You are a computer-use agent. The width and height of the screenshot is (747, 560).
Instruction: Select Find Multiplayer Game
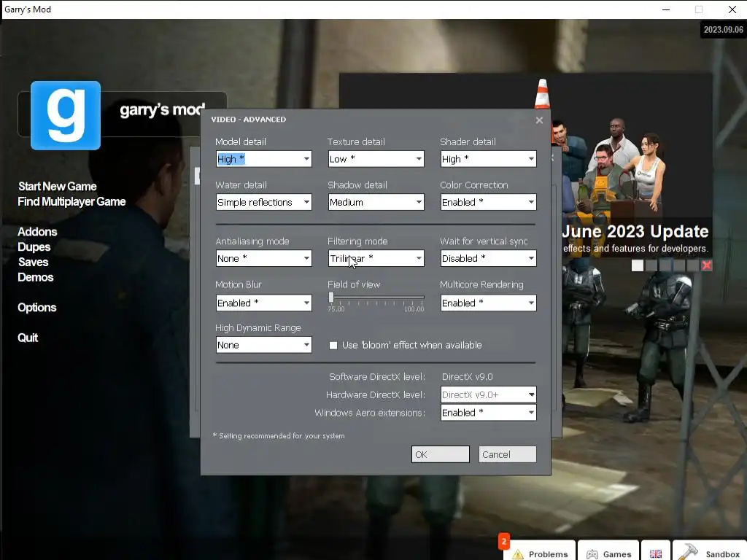71,201
